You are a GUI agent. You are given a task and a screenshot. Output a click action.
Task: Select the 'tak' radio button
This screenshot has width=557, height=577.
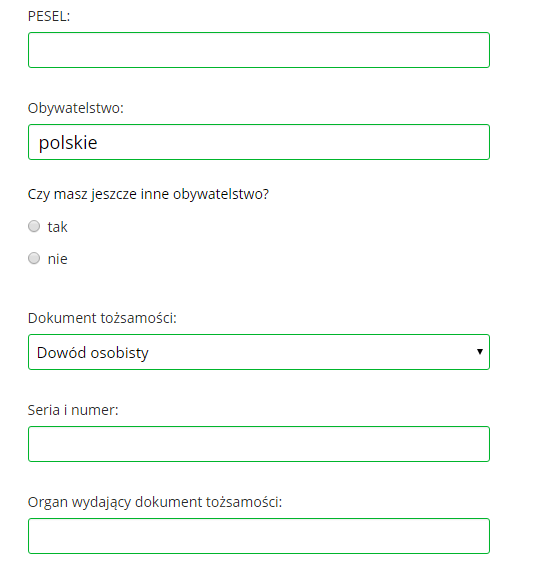pyautogui.click(x=34, y=226)
